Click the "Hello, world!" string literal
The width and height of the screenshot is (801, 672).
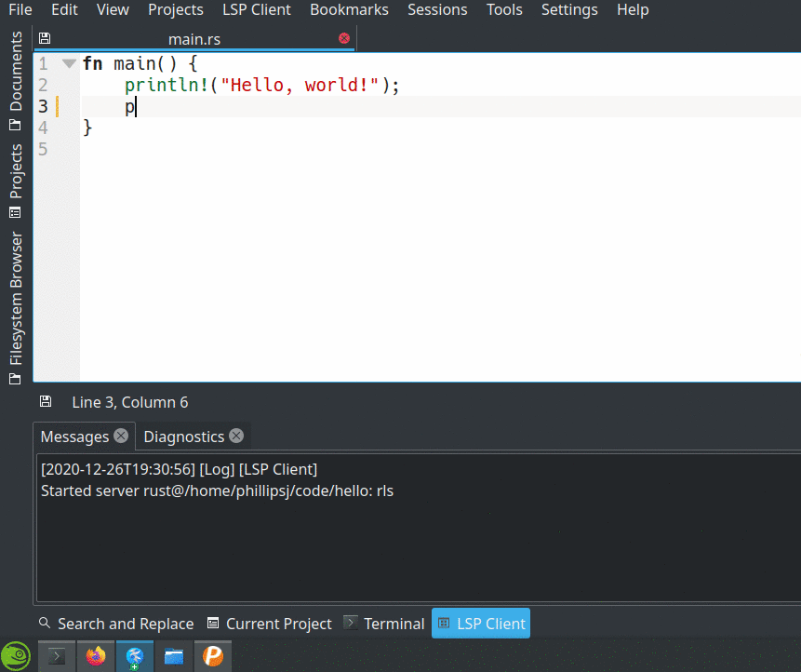point(300,85)
